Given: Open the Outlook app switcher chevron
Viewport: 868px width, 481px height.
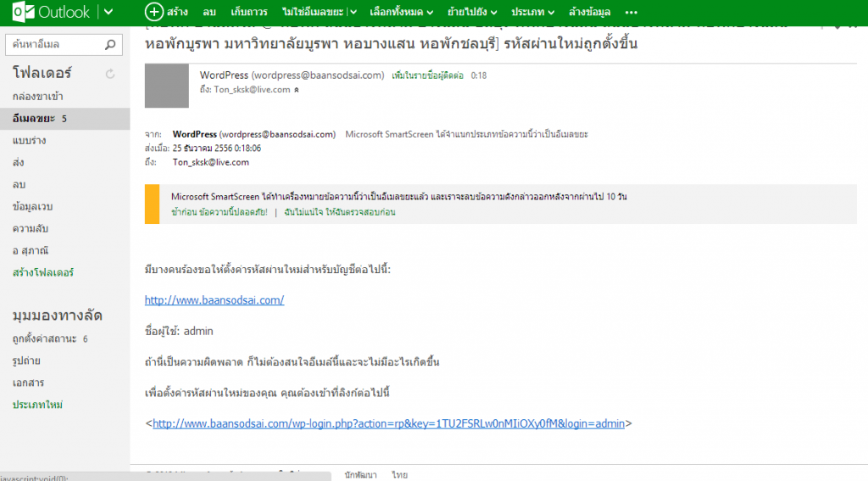Looking at the screenshot, I should 108,12.
